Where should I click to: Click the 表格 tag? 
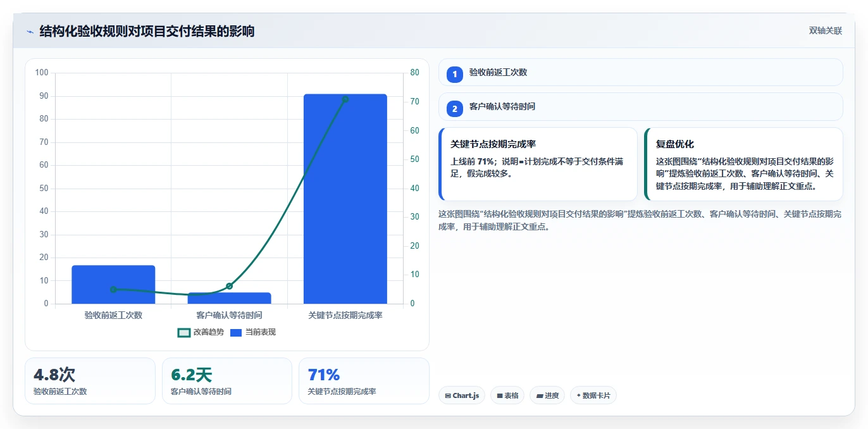507,395
